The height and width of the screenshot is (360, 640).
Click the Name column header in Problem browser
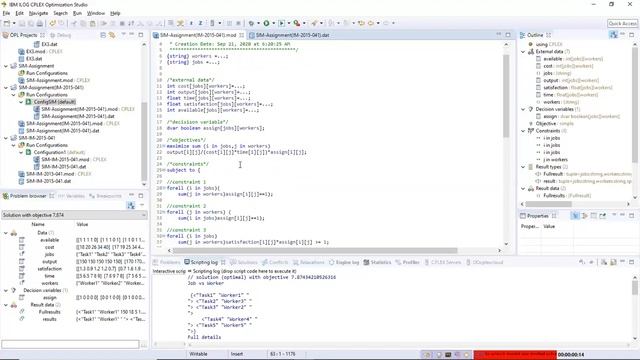(38, 224)
